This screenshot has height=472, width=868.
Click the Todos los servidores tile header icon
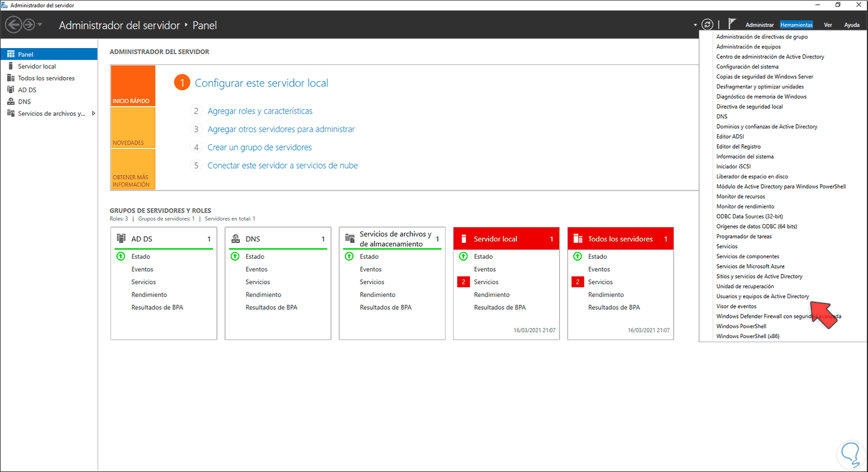click(x=578, y=239)
